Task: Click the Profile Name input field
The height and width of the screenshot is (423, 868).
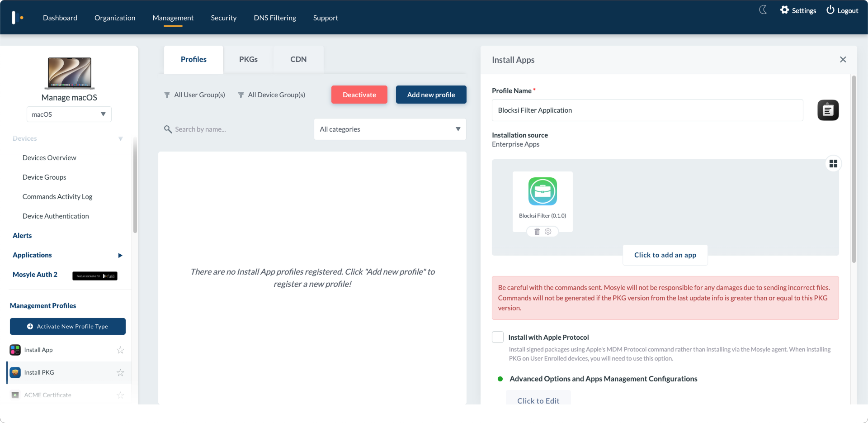Action: 647,110
